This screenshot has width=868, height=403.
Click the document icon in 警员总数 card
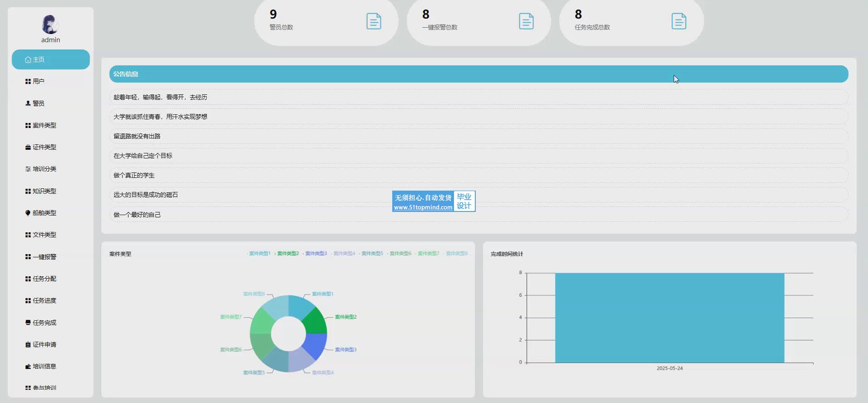[x=374, y=21]
